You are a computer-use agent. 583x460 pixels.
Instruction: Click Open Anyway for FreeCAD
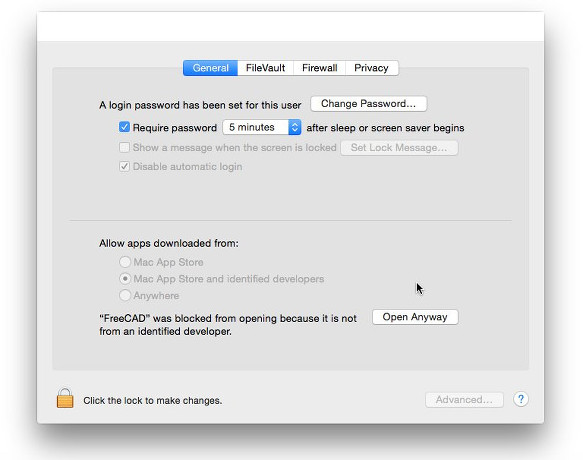coord(415,317)
